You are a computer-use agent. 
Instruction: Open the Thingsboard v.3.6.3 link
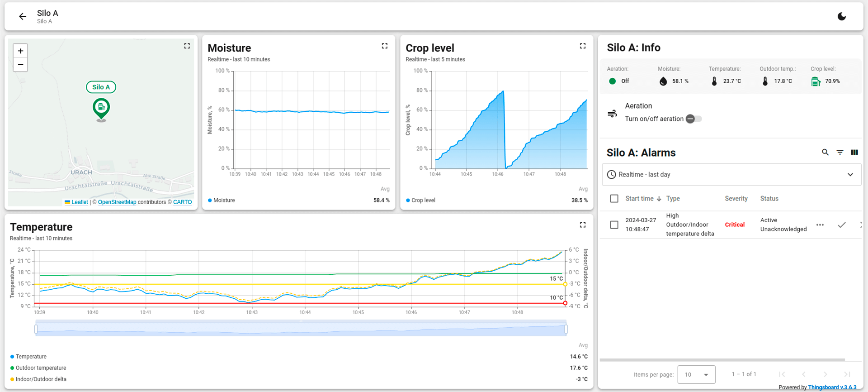click(x=832, y=387)
